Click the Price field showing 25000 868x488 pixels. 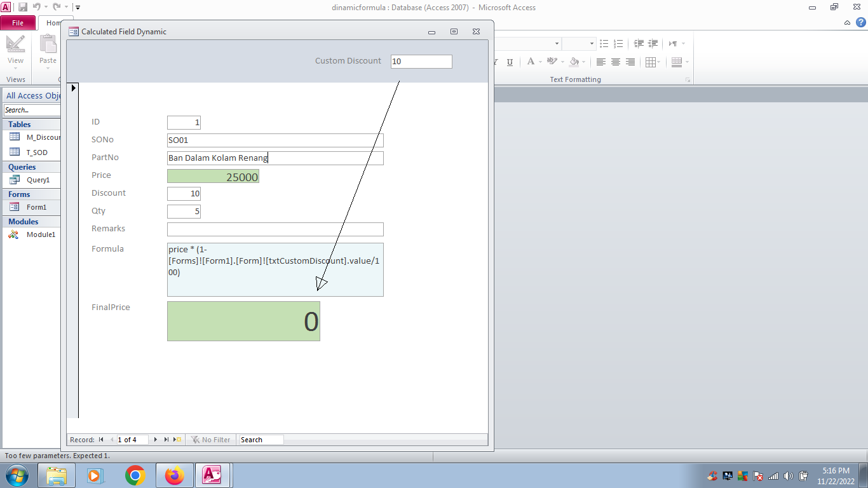tap(213, 177)
